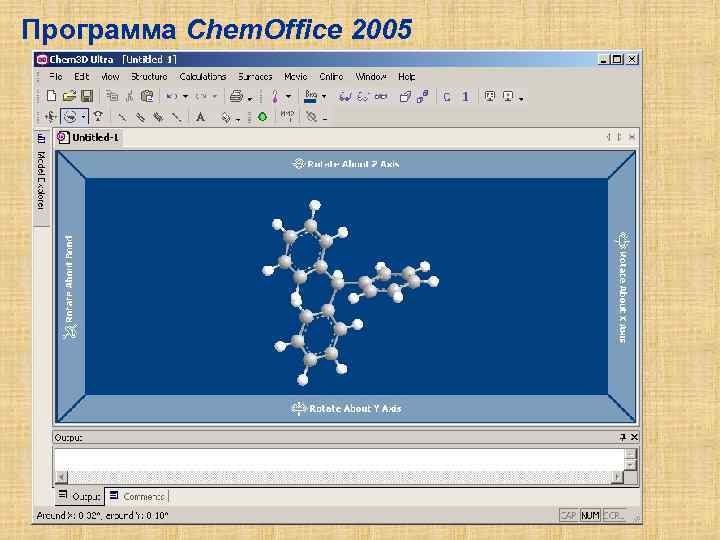This screenshot has height=540, width=720.
Task: Click the demo spin monitor icon
Action: (x=508, y=96)
